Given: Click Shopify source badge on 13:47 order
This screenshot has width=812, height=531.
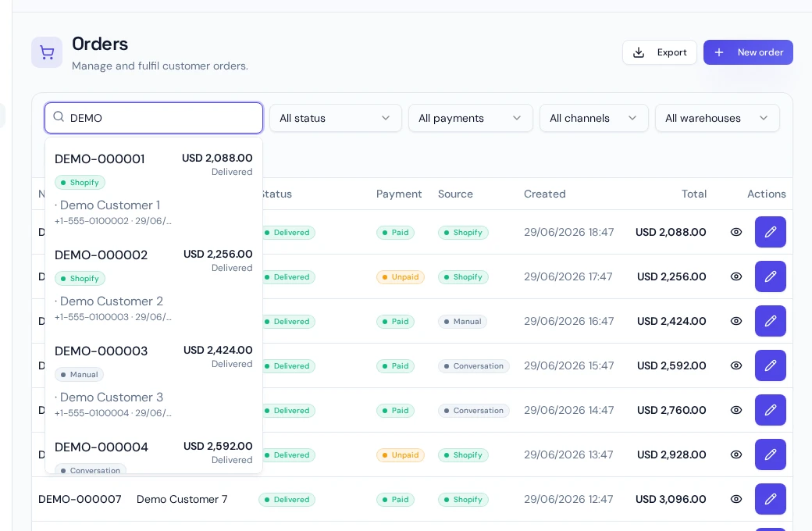Looking at the screenshot, I should [x=463, y=455].
